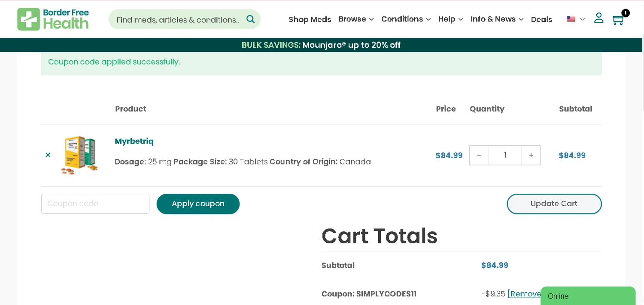Click the Coupon code input field
The image size is (644, 305).
point(95,204)
